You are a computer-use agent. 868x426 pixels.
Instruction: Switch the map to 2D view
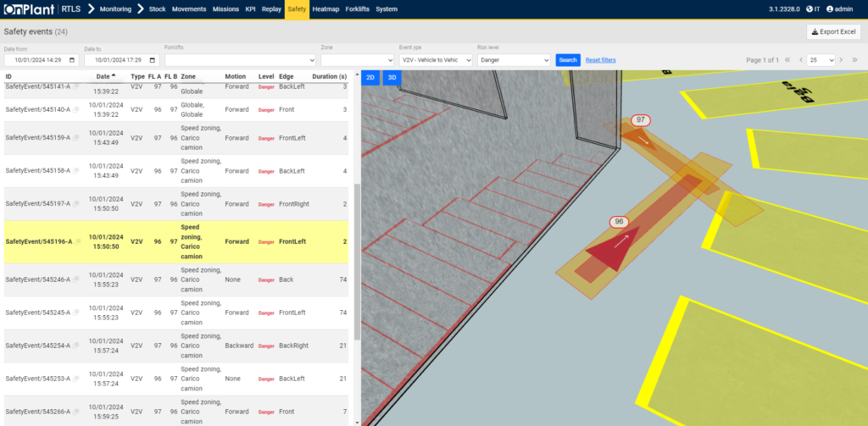point(370,77)
